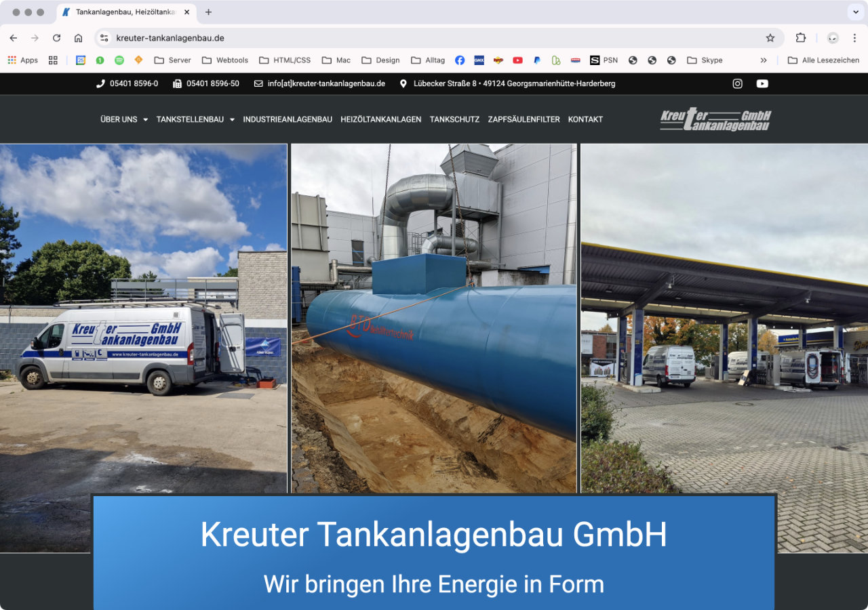Click the info[at]kreuter-tankanlagenbau.de email link
This screenshot has width=868, height=610.
pyautogui.click(x=325, y=83)
